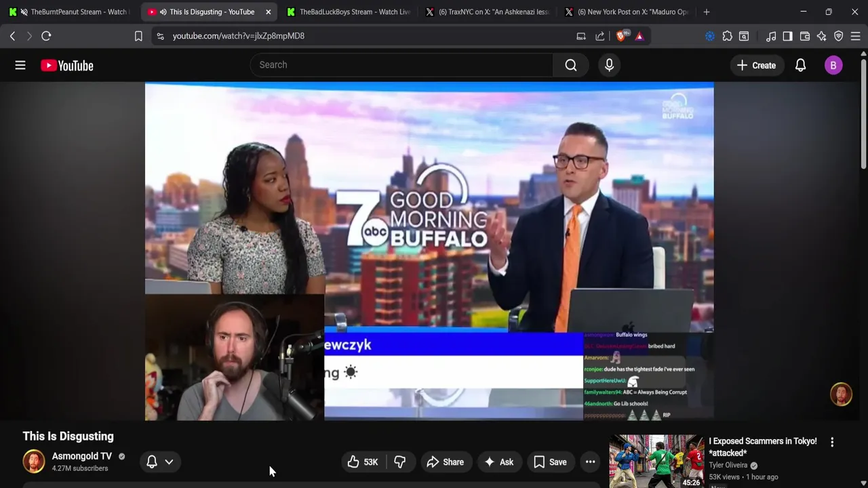Click the install app icon in address bar

(x=581, y=36)
